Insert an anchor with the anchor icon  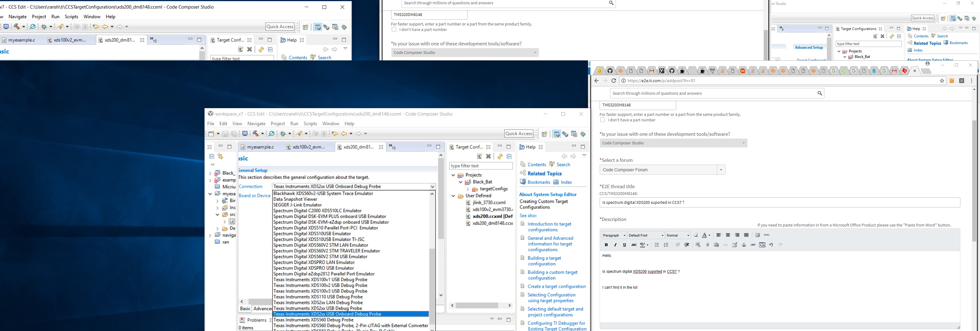[x=744, y=245]
